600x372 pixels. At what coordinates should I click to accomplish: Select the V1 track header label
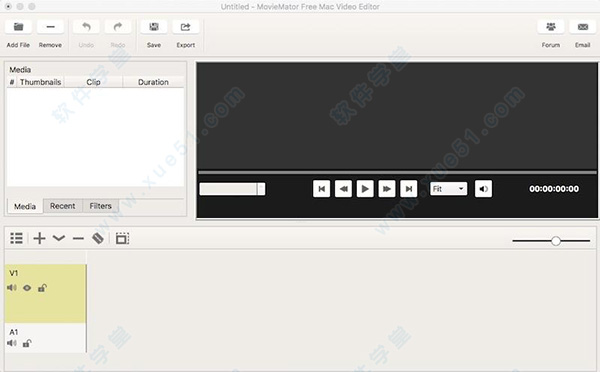coord(14,273)
